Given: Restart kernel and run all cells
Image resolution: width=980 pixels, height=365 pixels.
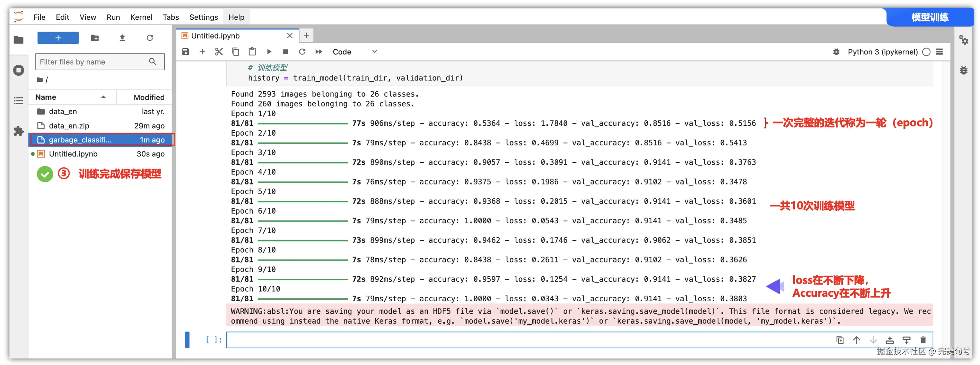Looking at the screenshot, I should click(x=319, y=52).
